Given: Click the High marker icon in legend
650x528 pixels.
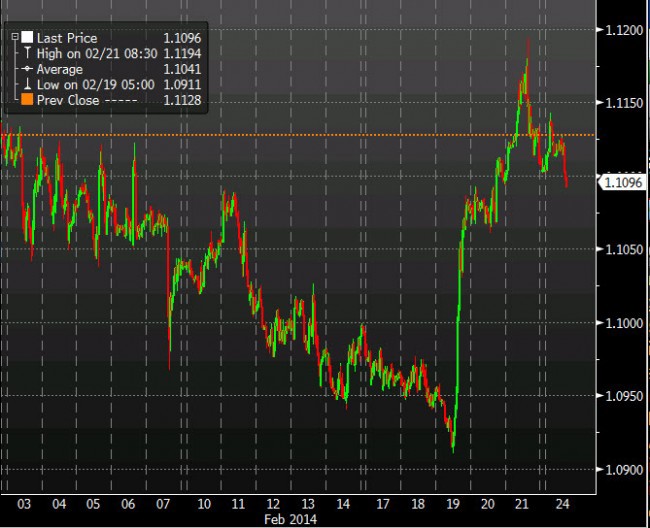Looking at the screenshot, I should tap(27, 53).
